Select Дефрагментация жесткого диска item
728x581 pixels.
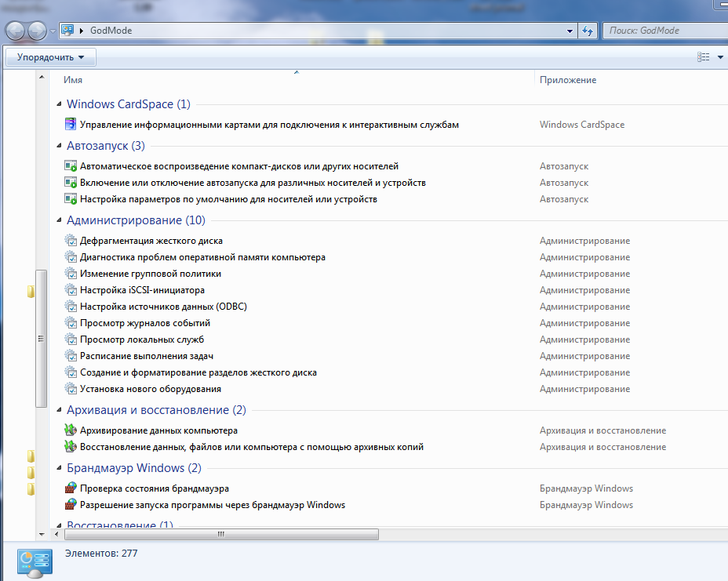(151, 241)
